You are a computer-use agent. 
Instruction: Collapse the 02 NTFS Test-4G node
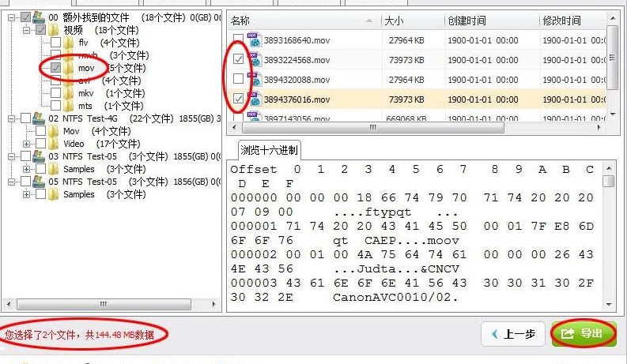point(12,118)
